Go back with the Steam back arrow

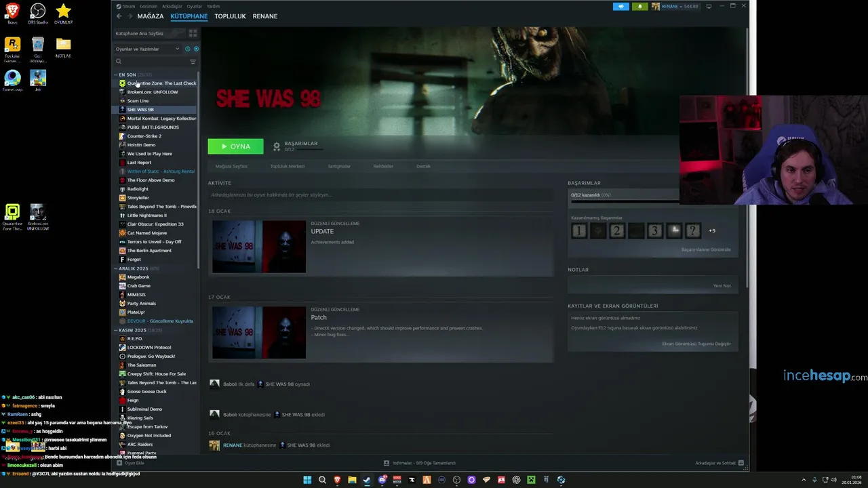pos(119,16)
